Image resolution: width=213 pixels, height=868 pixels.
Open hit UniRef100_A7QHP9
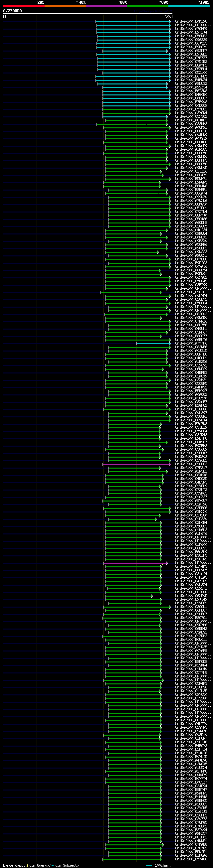(191, 29)
